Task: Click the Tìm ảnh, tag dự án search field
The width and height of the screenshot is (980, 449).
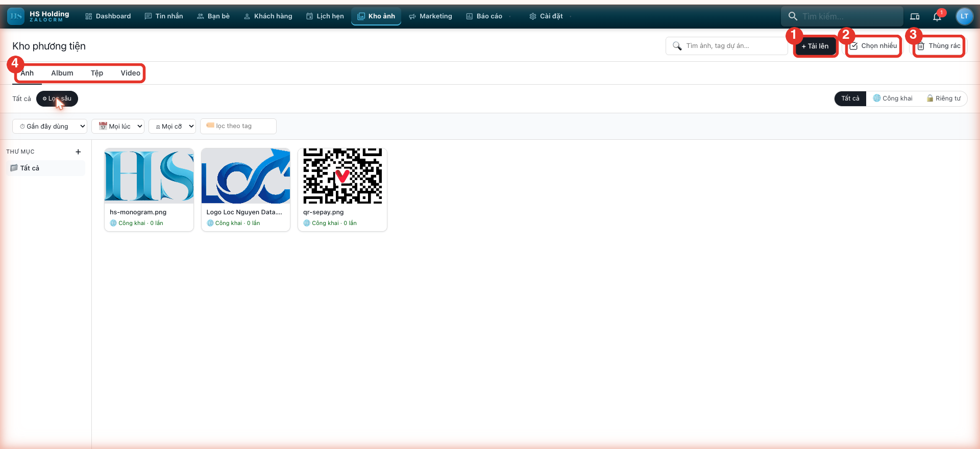Action: click(727, 46)
